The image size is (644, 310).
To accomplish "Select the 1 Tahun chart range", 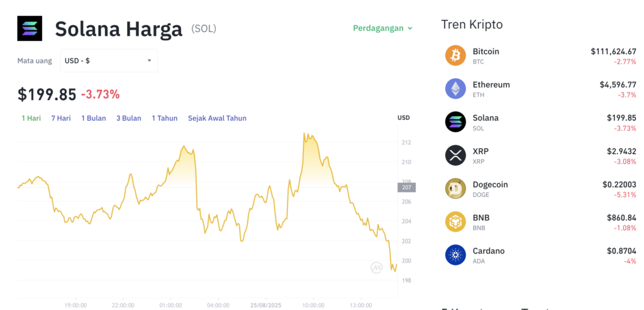I will coord(165,118).
